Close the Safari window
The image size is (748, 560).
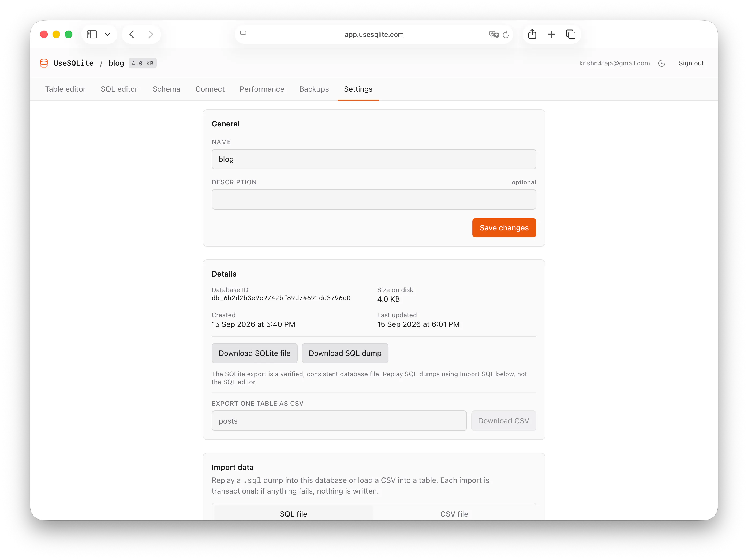(x=44, y=34)
